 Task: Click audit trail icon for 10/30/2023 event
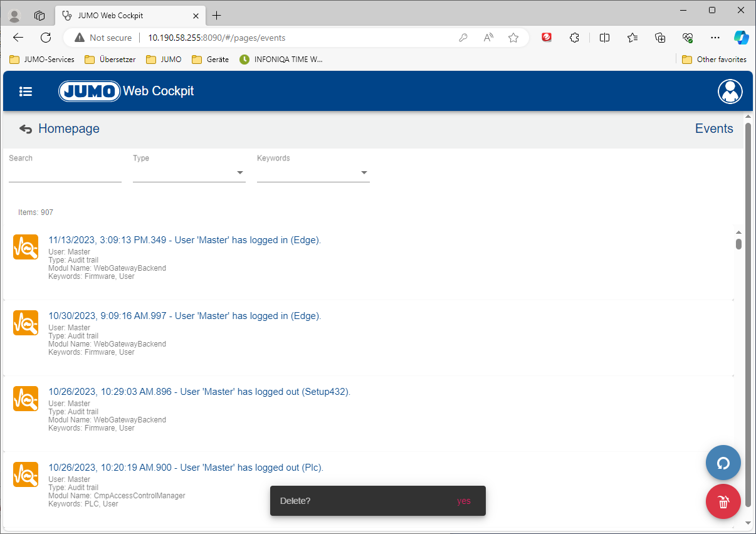click(x=26, y=323)
